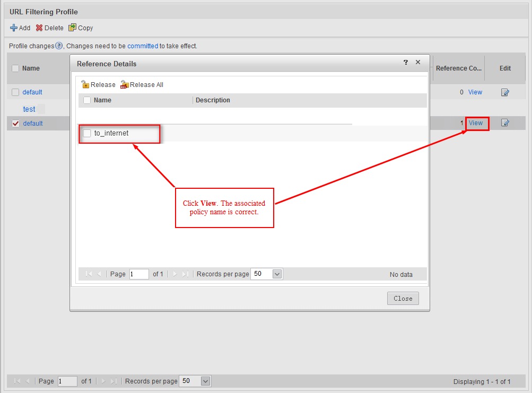The image size is (532, 393).
Task: Go to next page in main list pager
Action: point(103,381)
